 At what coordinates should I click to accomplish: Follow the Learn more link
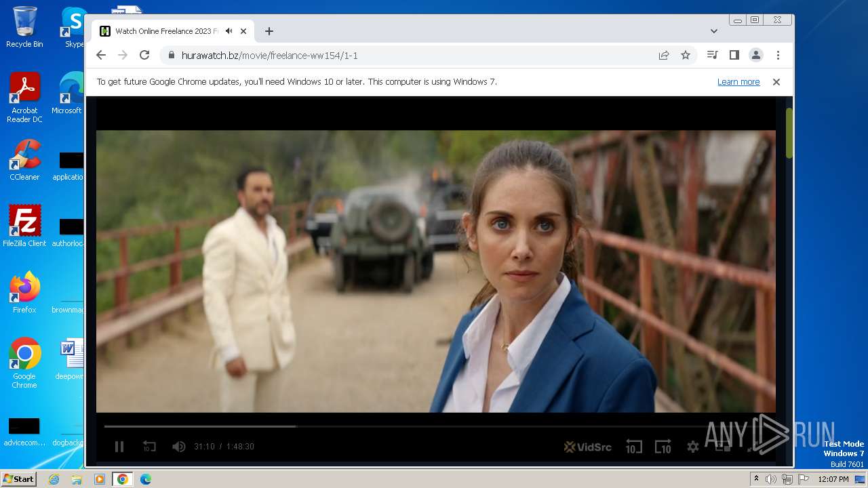point(738,82)
